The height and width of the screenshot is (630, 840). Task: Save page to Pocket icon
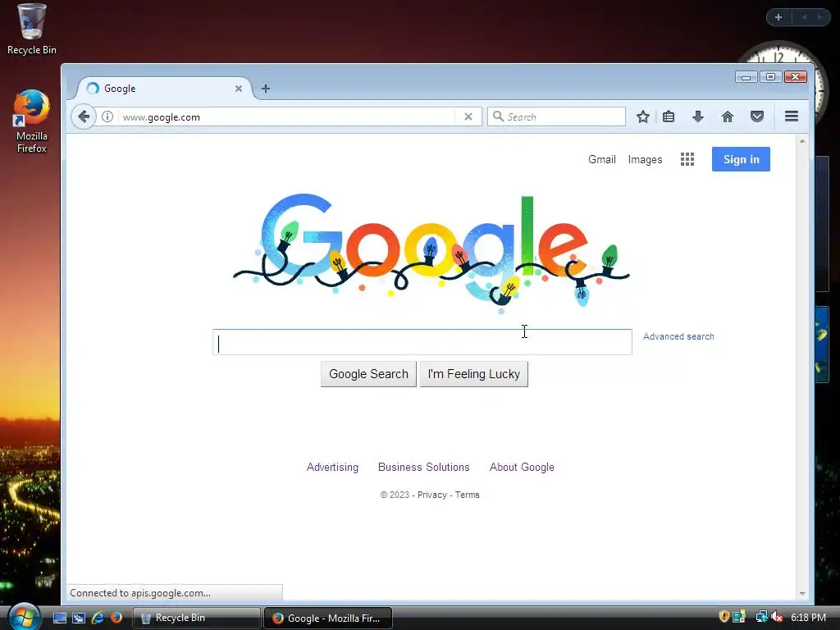pyautogui.click(x=756, y=116)
